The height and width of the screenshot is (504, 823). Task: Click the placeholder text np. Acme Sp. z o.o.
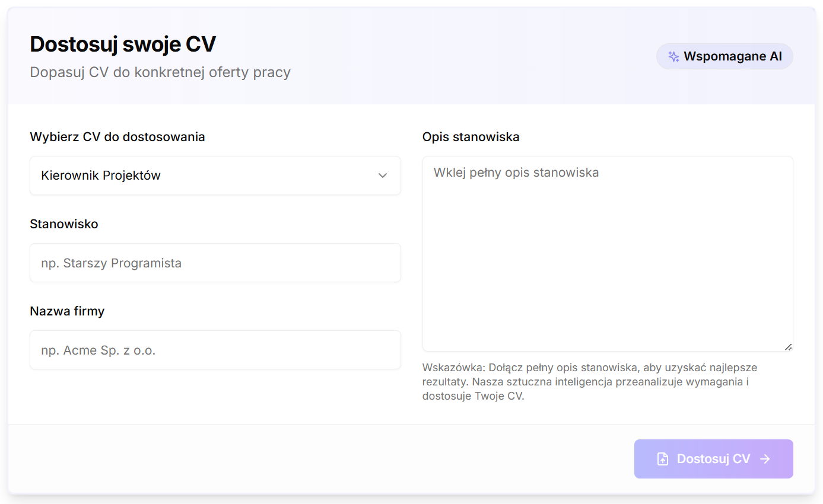[97, 350]
